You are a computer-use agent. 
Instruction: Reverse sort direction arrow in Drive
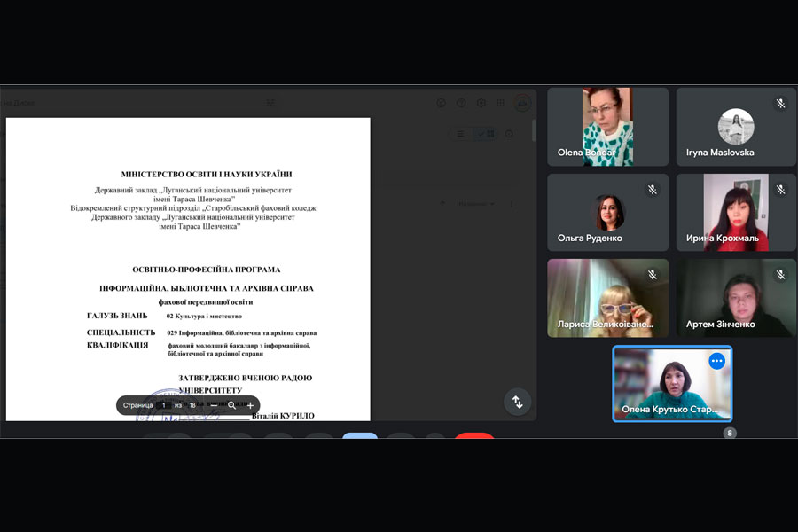(x=442, y=204)
